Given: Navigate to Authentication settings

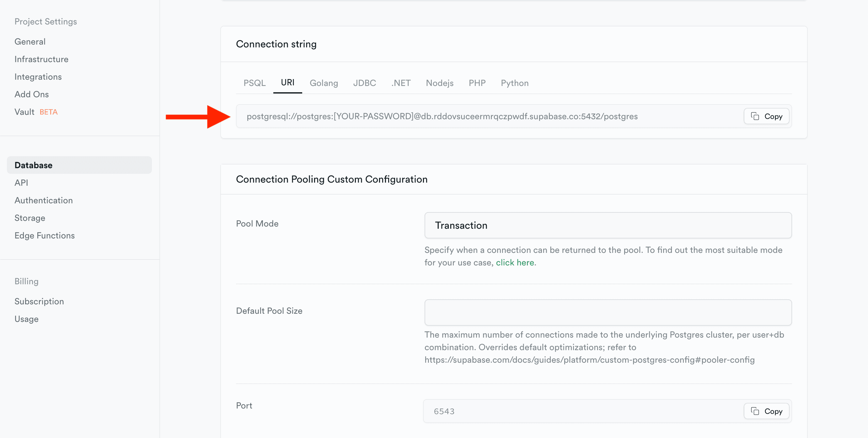Looking at the screenshot, I should click(x=44, y=200).
